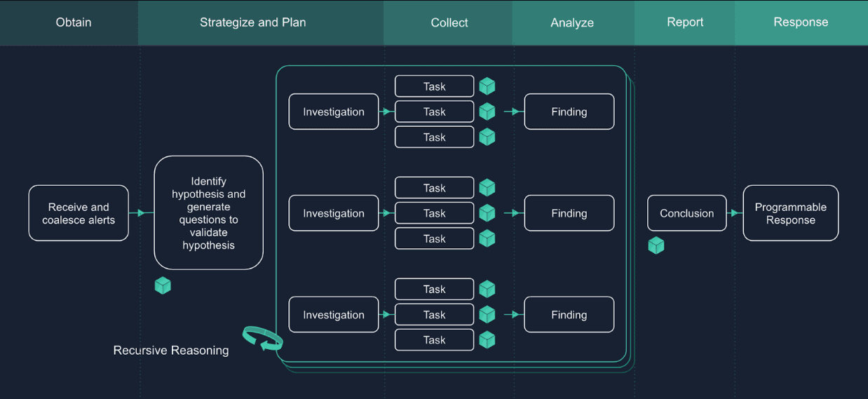This screenshot has width=868, height=399.
Task: Click the middle Investigation box
Action: (334, 213)
